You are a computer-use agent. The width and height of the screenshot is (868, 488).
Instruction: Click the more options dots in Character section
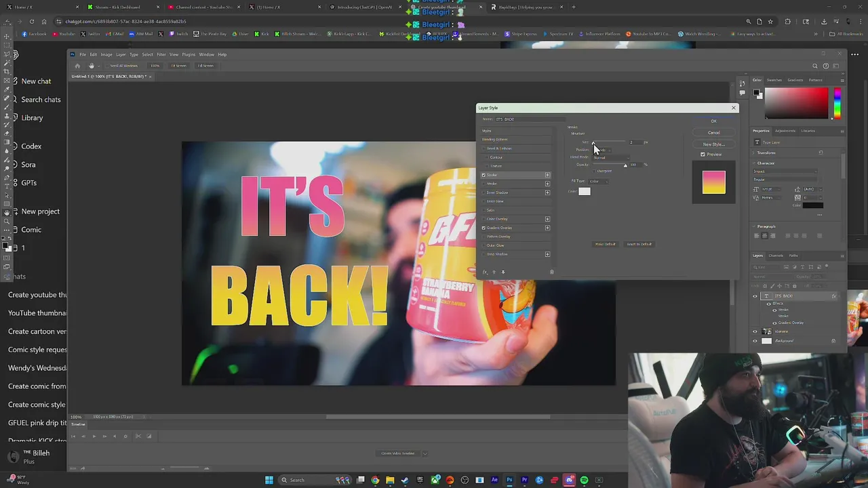click(819, 215)
